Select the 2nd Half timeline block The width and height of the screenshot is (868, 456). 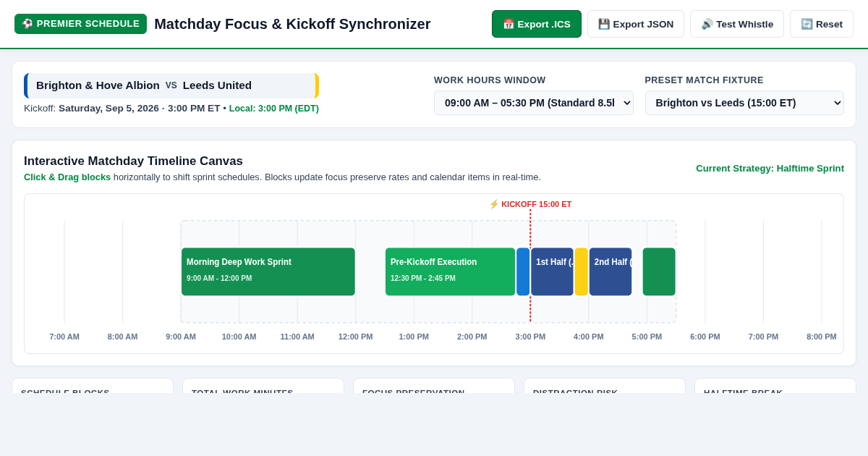[610, 271]
